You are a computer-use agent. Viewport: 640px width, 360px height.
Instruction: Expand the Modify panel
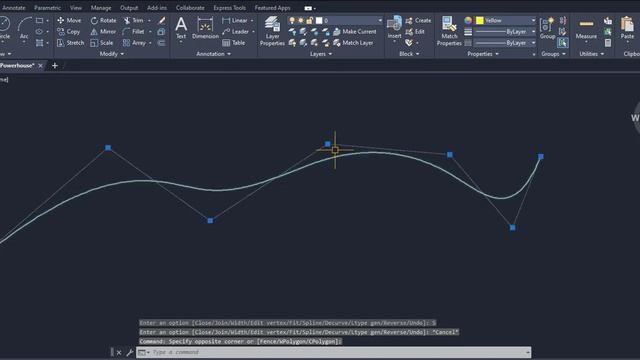(x=112, y=54)
